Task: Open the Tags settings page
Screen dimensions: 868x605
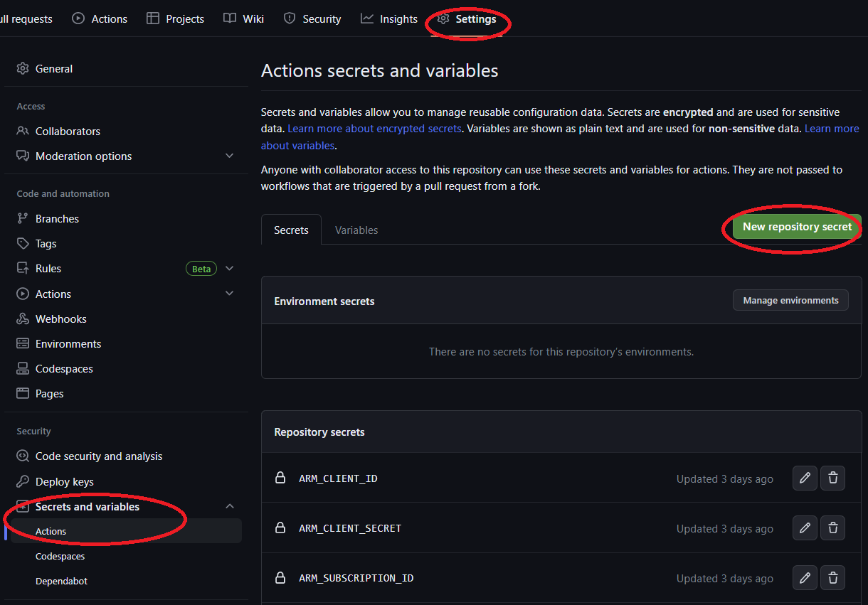Action: click(44, 243)
